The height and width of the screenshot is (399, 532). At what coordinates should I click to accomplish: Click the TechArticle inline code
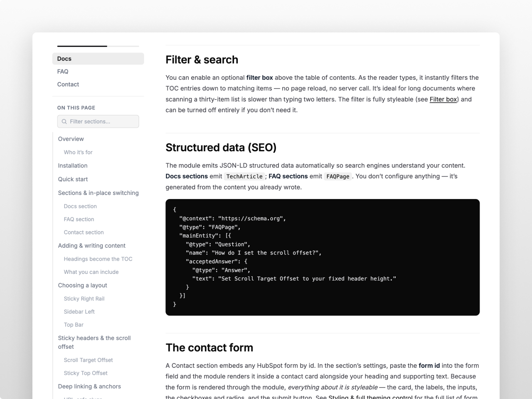(x=244, y=176)
